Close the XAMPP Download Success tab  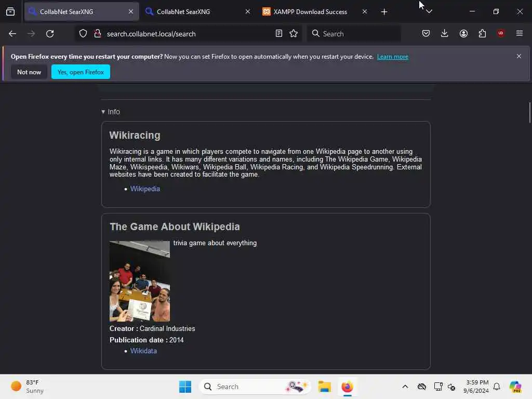(364, 11)
